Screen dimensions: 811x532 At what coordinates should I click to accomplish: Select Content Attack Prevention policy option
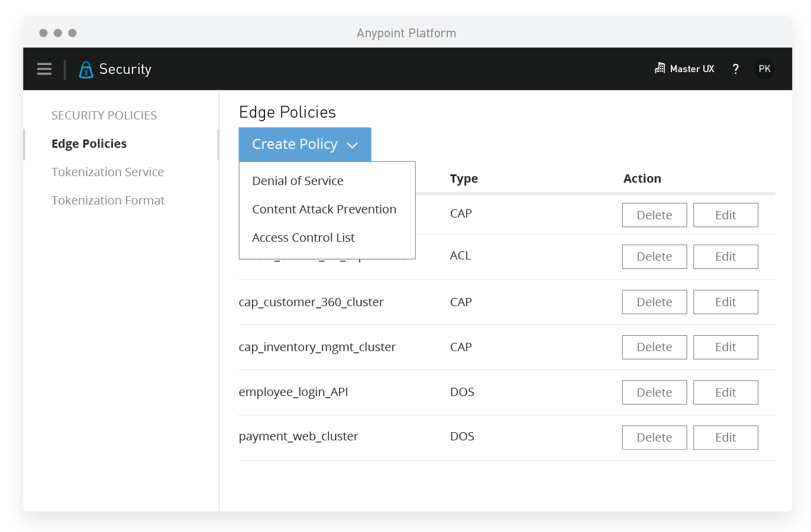[324, 209]
